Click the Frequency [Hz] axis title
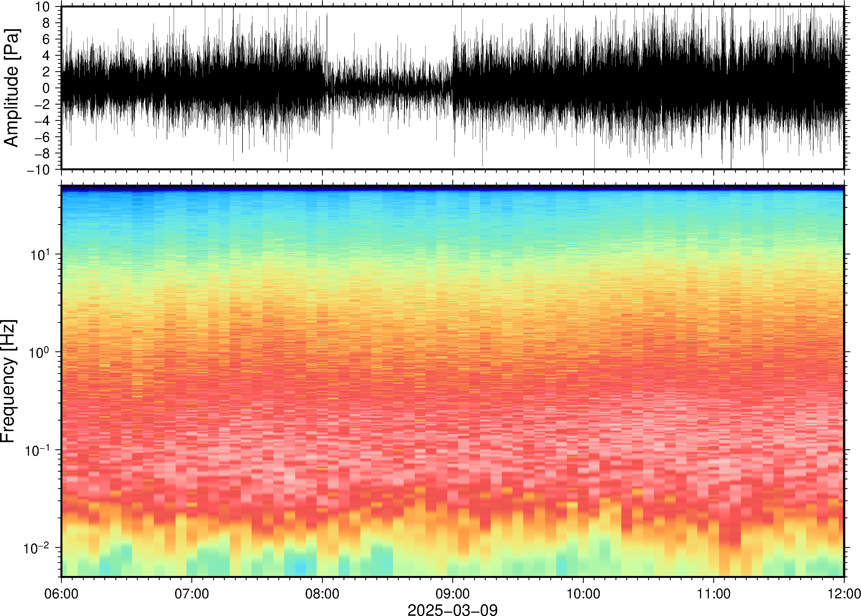The height and width of the screenshot is (616, 861). (8, 381)
